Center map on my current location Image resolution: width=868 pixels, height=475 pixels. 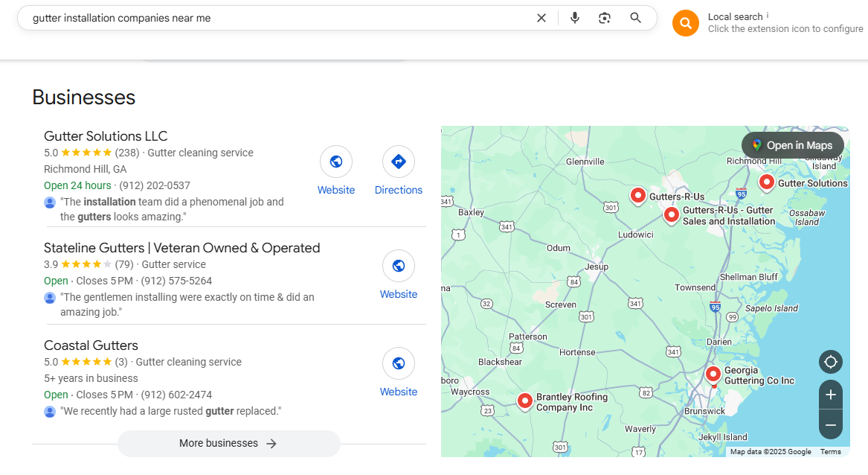pyautogui.click(x=831, y=363)
